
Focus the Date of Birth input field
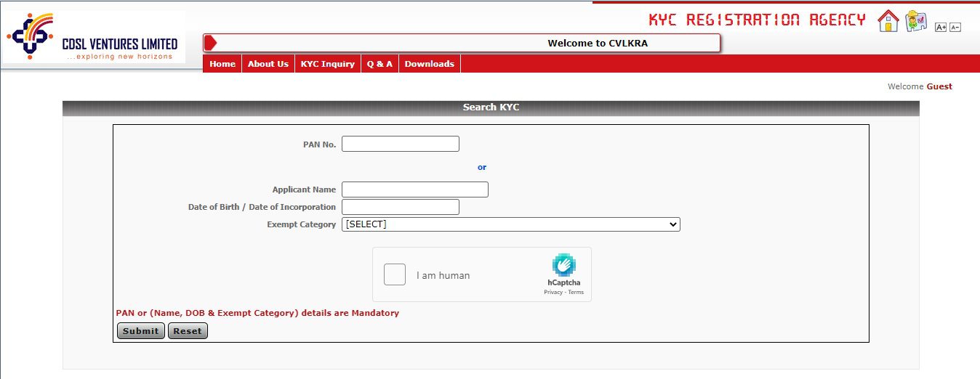[401, 207]
